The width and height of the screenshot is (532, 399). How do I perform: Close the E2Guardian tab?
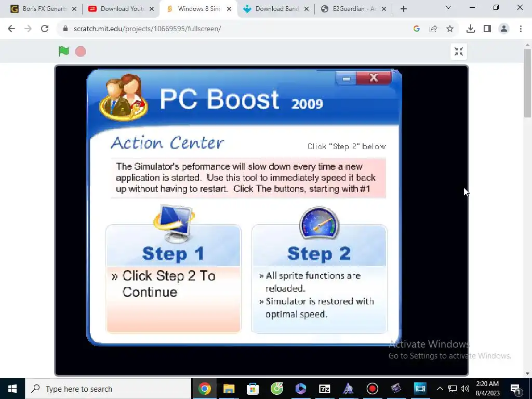[x=384, y=9]
